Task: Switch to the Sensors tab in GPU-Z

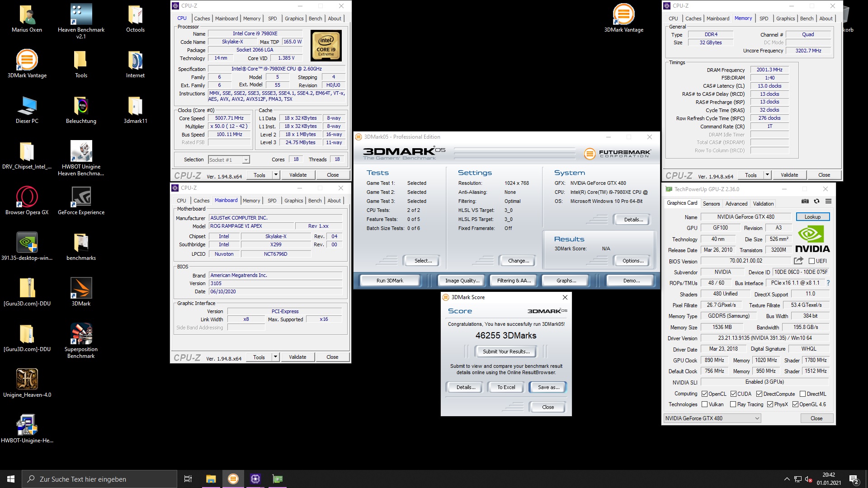Action: pos(711,204)
